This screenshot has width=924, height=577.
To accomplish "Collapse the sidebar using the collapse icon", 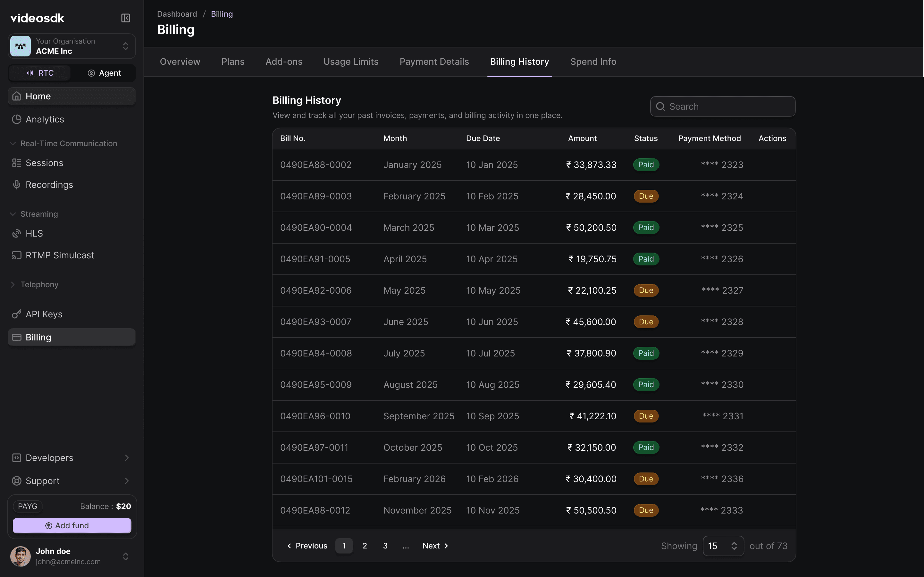I will [x=125, y=18].
